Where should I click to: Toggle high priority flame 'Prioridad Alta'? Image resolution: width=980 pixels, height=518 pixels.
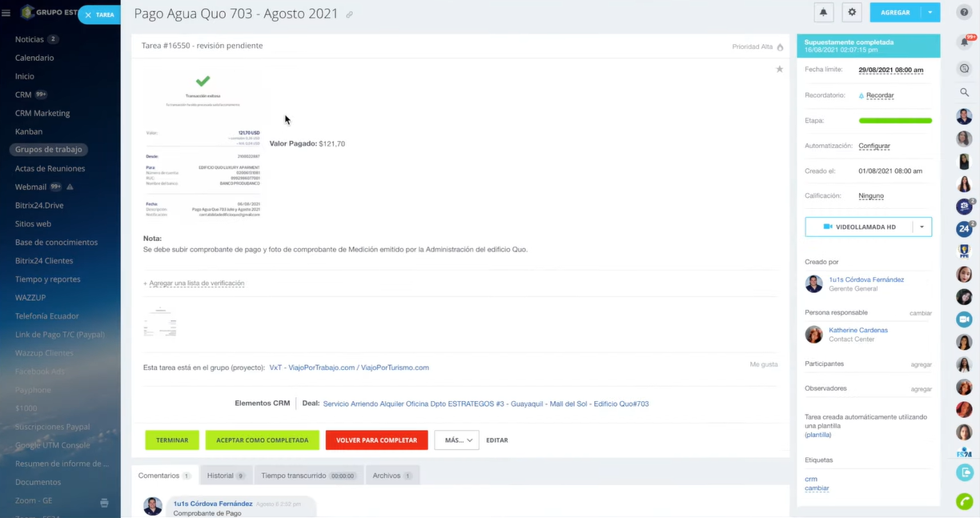coord(779,47)
